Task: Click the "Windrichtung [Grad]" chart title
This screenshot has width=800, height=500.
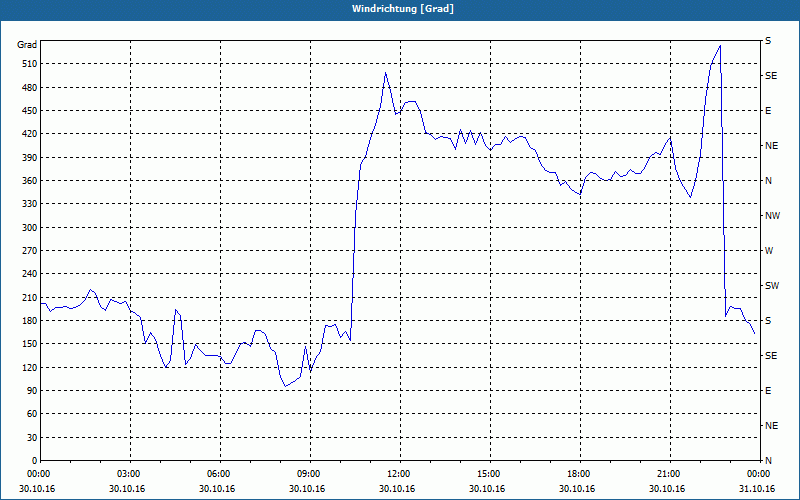Action: (403, 9)
